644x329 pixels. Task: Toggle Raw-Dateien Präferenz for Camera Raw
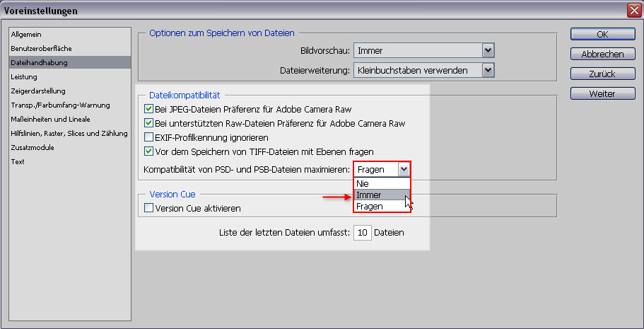tap(148, 123)
